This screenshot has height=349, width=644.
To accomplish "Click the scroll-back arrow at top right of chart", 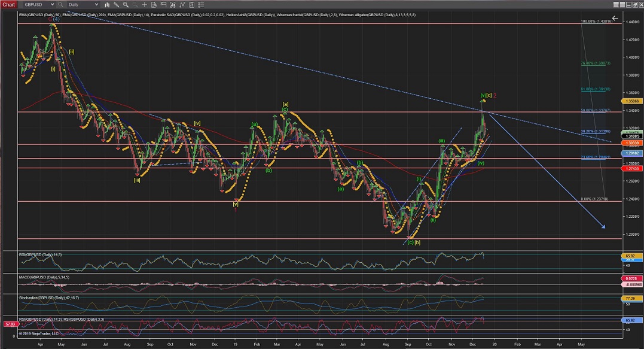I will tap(615, 18).
